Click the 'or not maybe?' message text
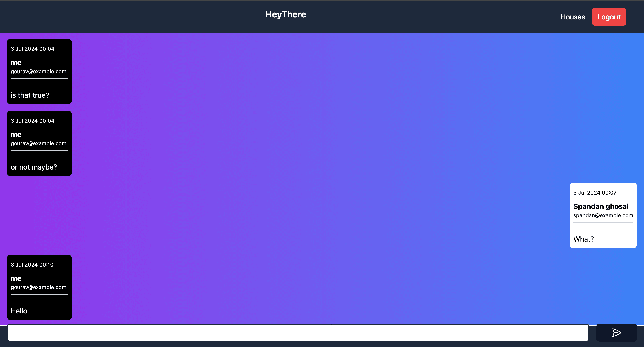Viewport: 644px width, 347px height. point(34,167)
